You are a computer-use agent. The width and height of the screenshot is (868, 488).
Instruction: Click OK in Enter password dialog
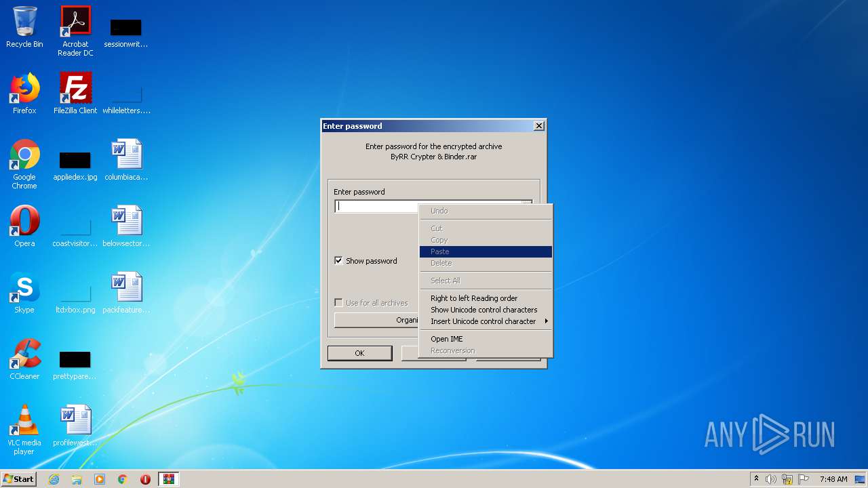359,352
